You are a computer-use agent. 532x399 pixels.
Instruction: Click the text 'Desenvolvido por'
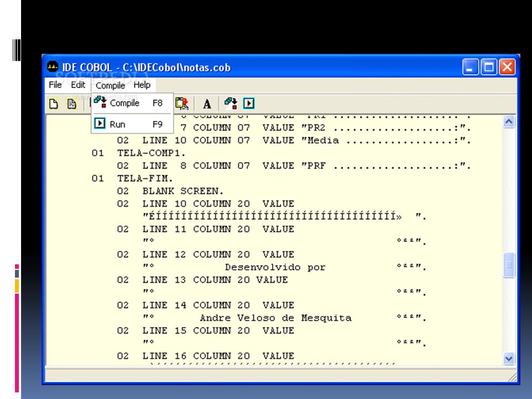[x=275, y=267]
